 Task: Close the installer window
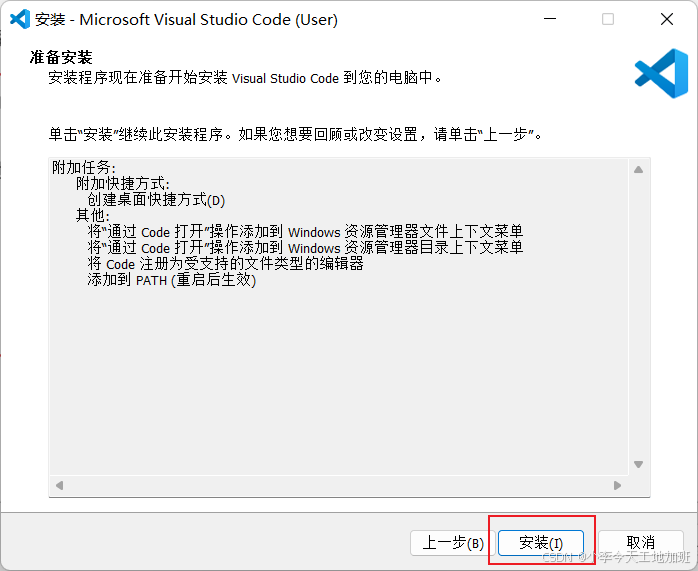coord(667,19)
